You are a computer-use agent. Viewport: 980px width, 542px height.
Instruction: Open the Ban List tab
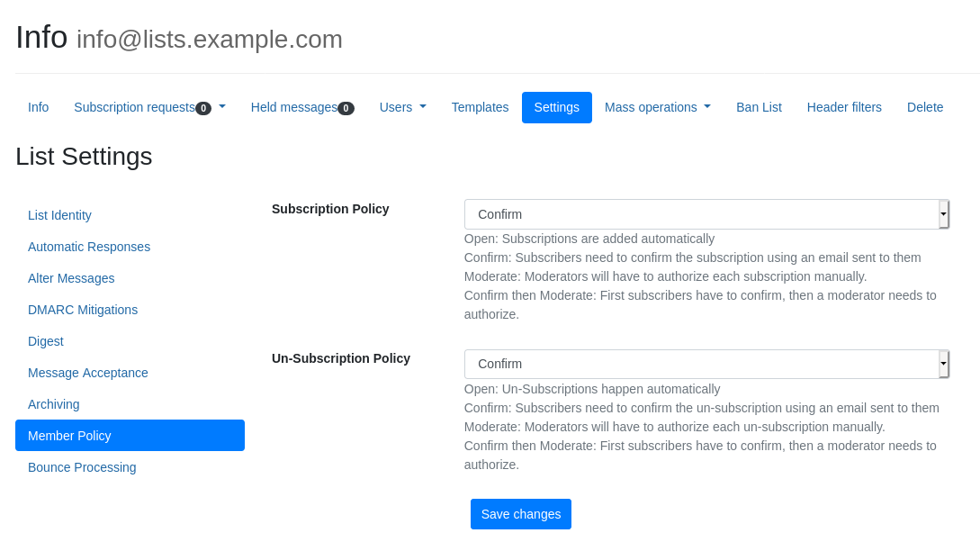pos(759,107)
